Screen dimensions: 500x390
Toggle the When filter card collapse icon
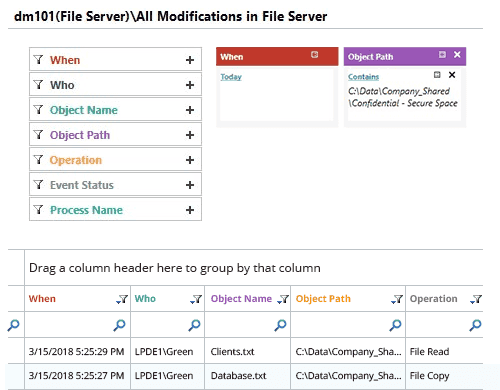pyautogui.click(x=314, y=55)
